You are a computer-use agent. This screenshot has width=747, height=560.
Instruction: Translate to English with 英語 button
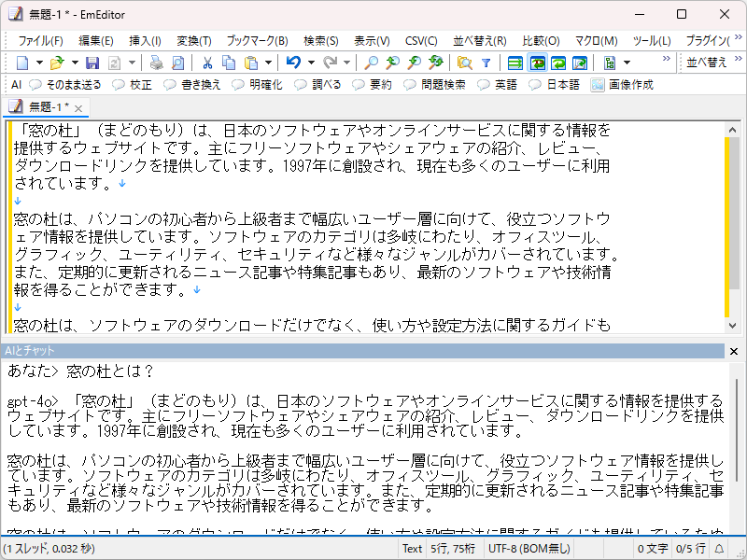pos(500,85)
